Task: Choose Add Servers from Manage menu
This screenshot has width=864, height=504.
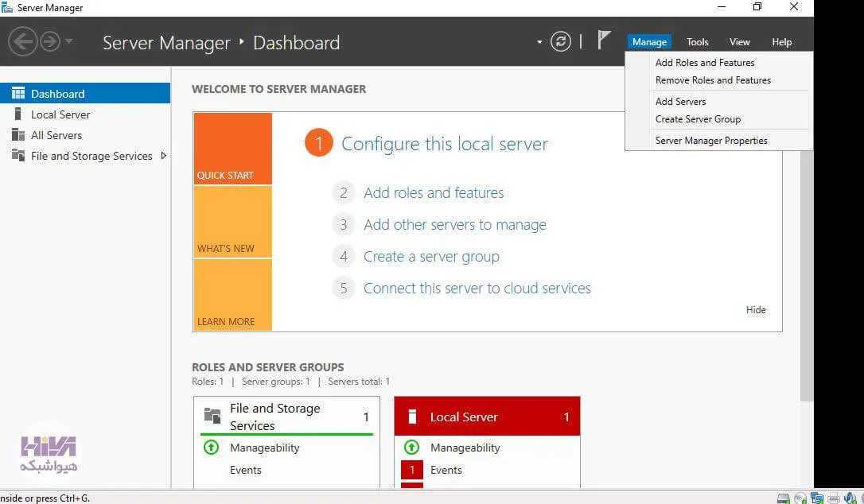Action: 680,101
